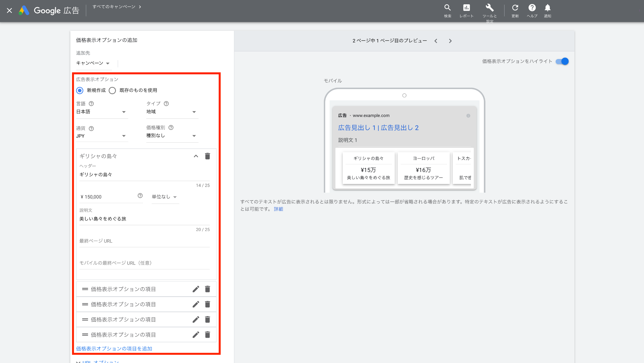
Task: Click the 詳細 link in preview note
Action: point(278,209)
